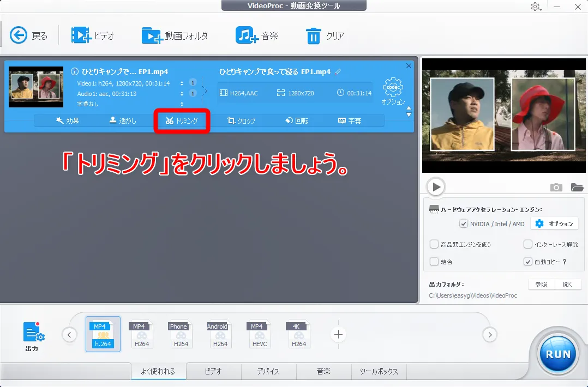
Task: Open the snapshot folder icon under preview
Action: (x=577, y=187)
